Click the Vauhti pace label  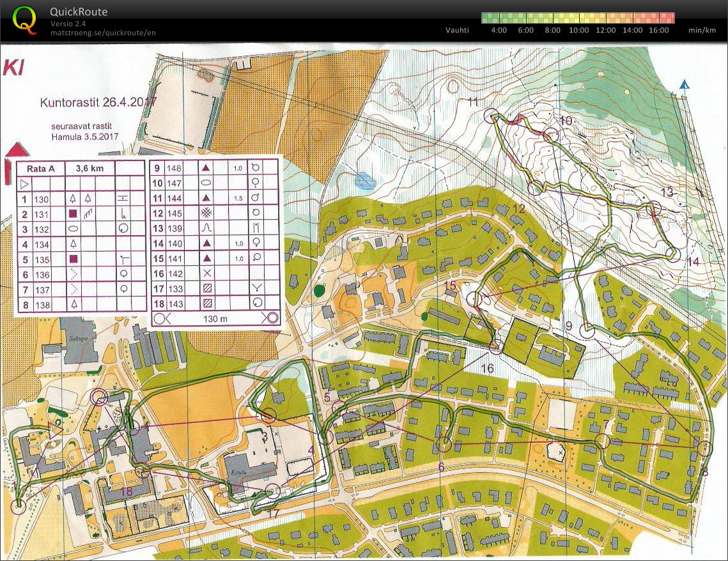(458, 30)
